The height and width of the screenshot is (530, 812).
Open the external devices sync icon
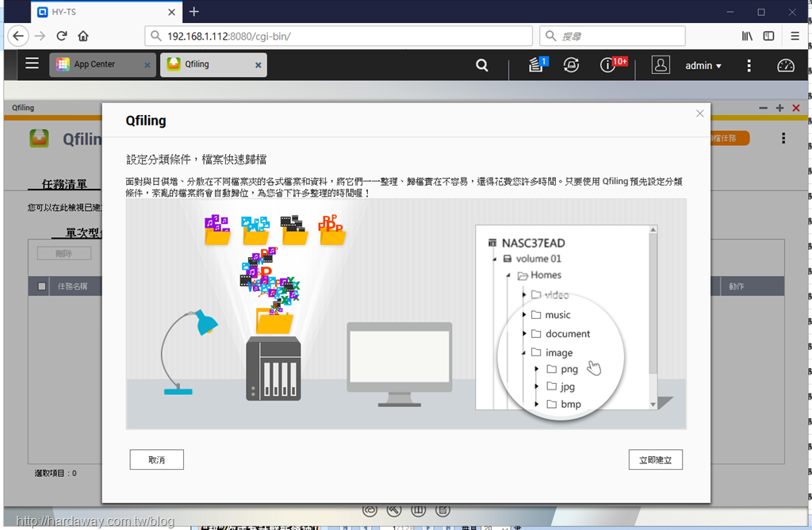tap(571, 65)
